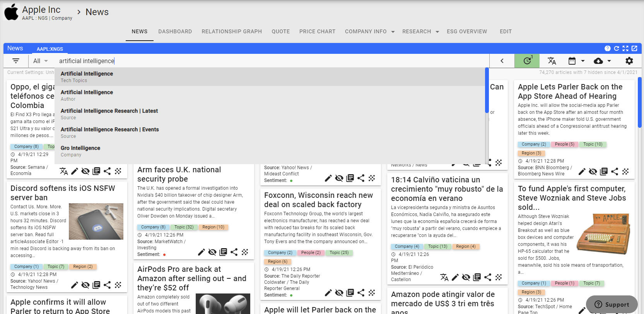Click the suggestion list scrollbar
Viewport: 644px width, 314px height.
pyautogui.click(x=487, y=91)
